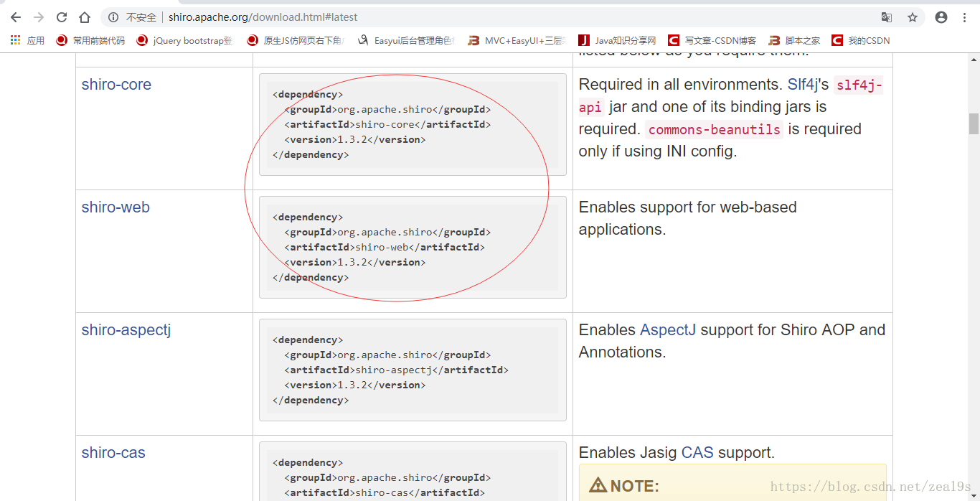Reload the page with the refresh icon

click(62, 17)
